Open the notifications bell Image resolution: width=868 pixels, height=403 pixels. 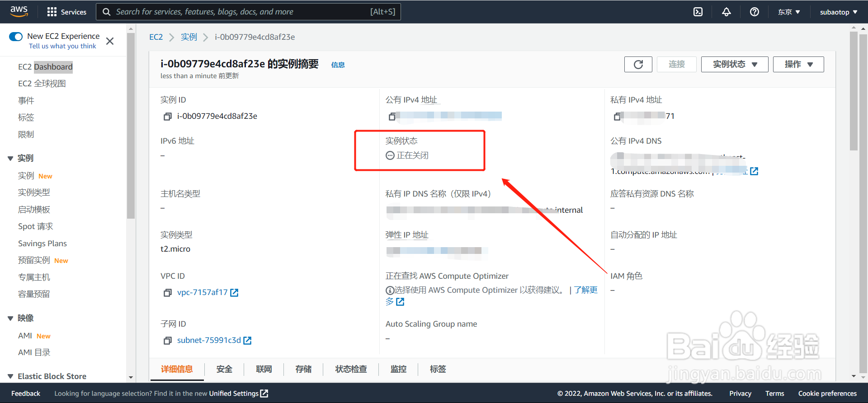(x=726, y=12)
